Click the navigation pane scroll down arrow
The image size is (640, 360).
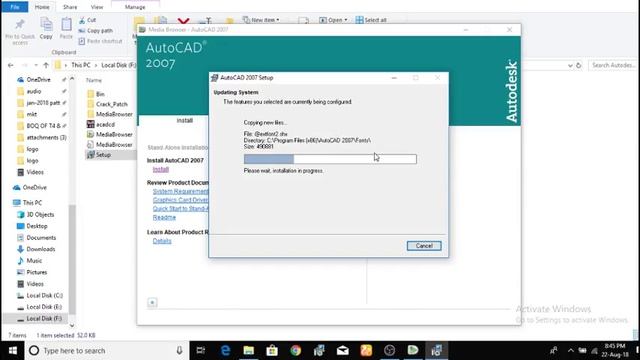point(72,325)
